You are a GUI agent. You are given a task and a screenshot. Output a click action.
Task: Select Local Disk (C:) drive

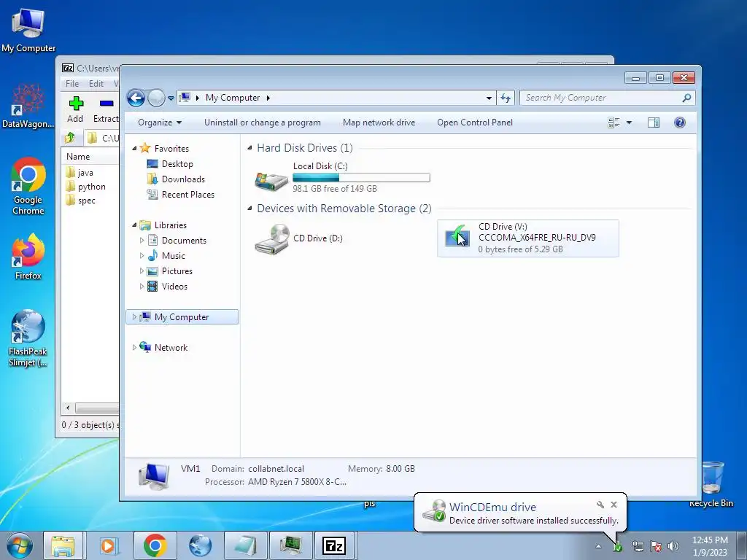(342, 177)
